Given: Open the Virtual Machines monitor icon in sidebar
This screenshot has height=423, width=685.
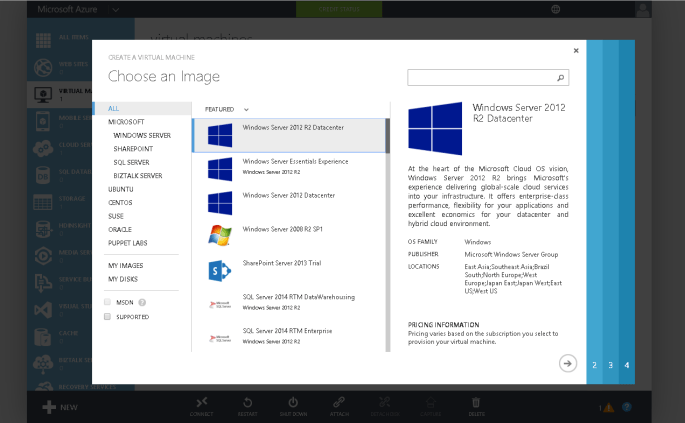Looking at the screenshot, I should (43, 94).
